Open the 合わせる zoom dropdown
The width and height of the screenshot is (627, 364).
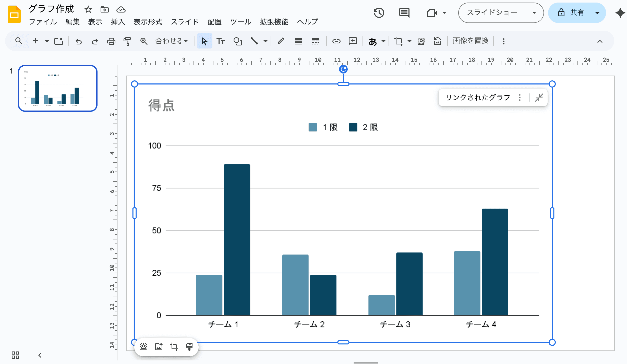click(x=172, y=41)
